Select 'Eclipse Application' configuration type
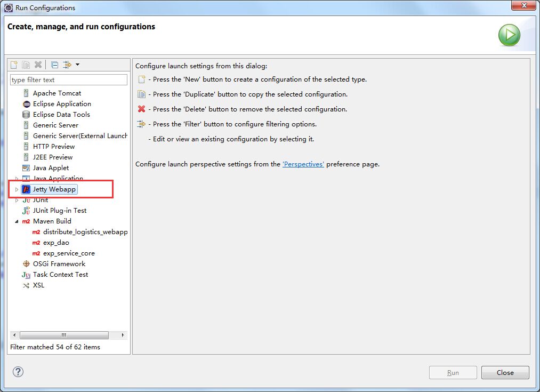The image size is (540, 392). 62,103
